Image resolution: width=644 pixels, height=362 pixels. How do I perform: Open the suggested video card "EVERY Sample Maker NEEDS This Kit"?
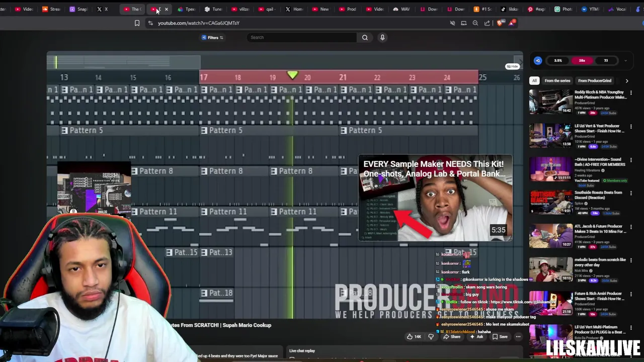(435, 198)
